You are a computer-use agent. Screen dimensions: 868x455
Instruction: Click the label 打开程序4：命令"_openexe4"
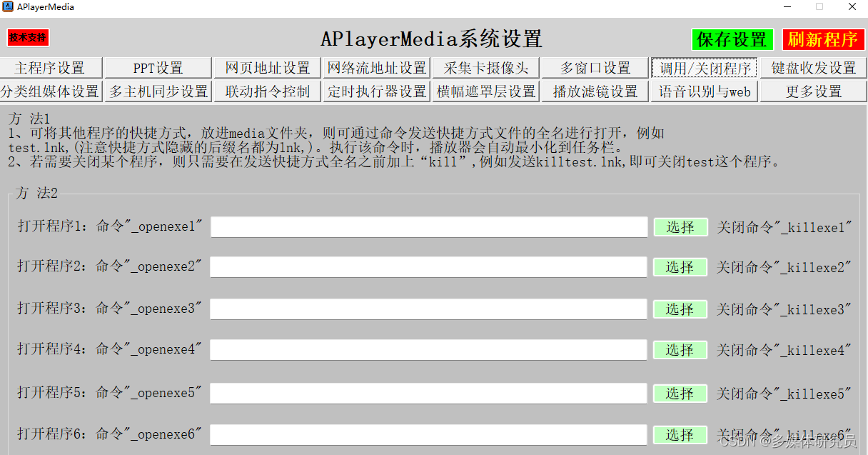coord(110,349)
